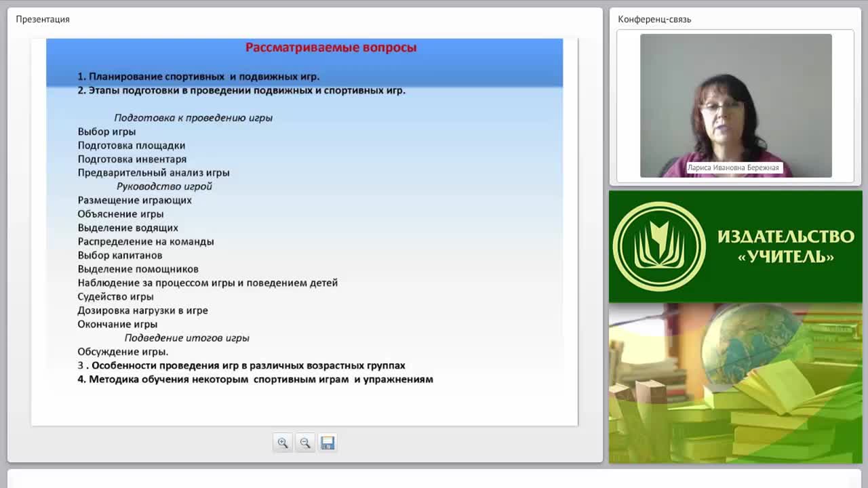This screenshot has height=488, width=868.
Task: Click the subheading Руководство игрой
Action: tap(164, 186)
